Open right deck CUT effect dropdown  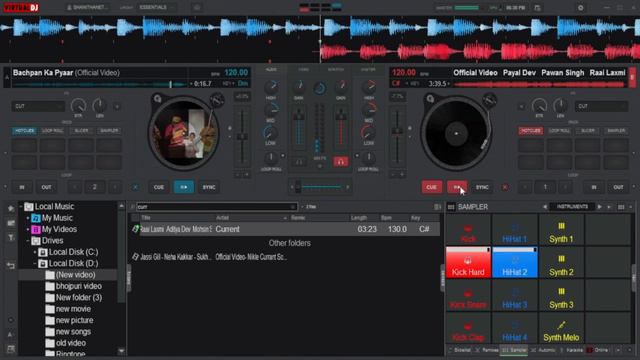pos(601,106)
